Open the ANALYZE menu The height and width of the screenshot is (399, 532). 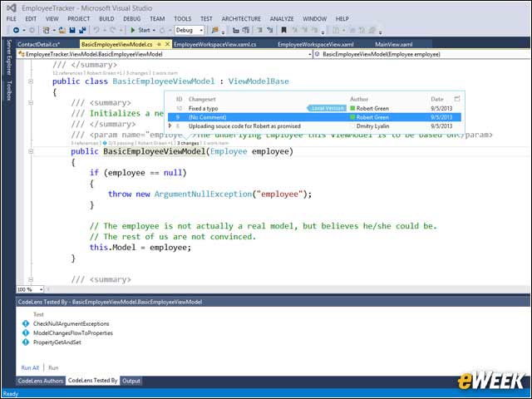point(282,18)
